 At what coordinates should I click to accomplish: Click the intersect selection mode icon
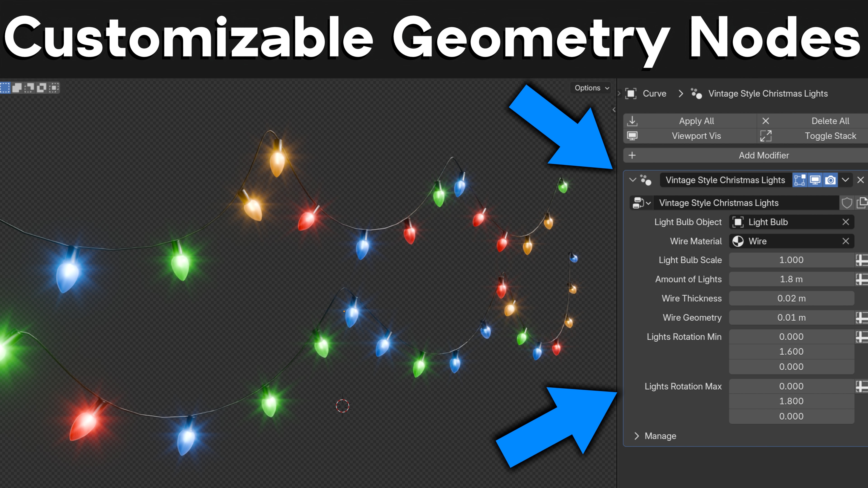pos(54,88)
